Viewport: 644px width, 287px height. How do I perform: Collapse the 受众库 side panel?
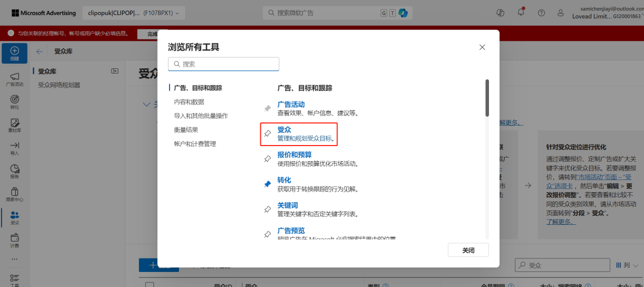[x=115, y=71]
